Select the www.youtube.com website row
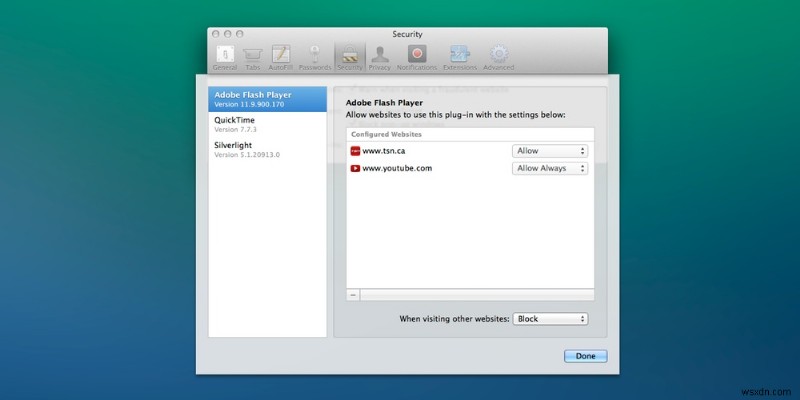Viewport: 800px width, 400px height. 470,168
